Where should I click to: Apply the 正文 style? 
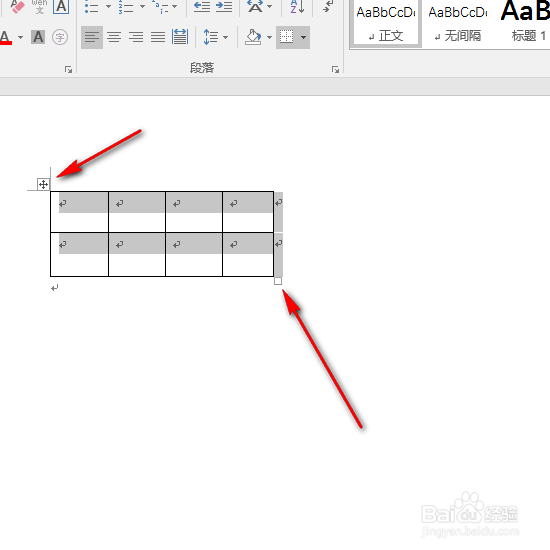386,23
